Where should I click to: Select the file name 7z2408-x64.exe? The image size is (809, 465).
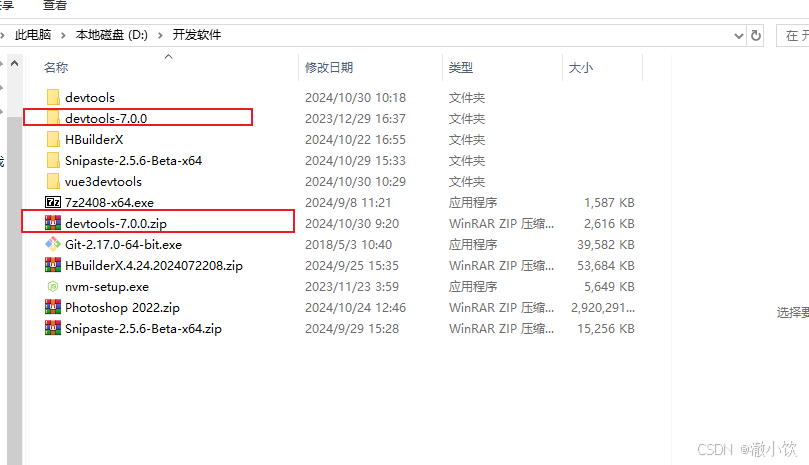(x=109, y=203)
